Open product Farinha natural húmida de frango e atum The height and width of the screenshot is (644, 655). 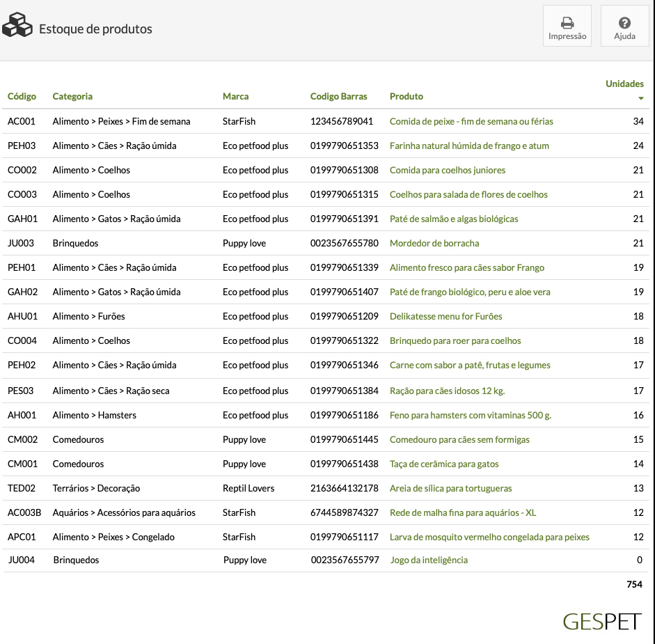pyautogui.click(x=469, y=146)
